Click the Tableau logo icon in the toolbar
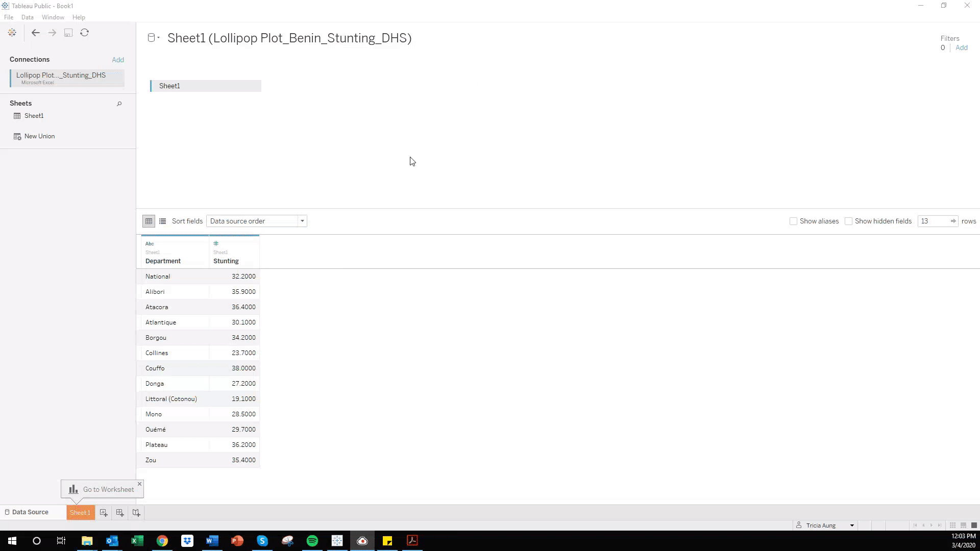 12,33
